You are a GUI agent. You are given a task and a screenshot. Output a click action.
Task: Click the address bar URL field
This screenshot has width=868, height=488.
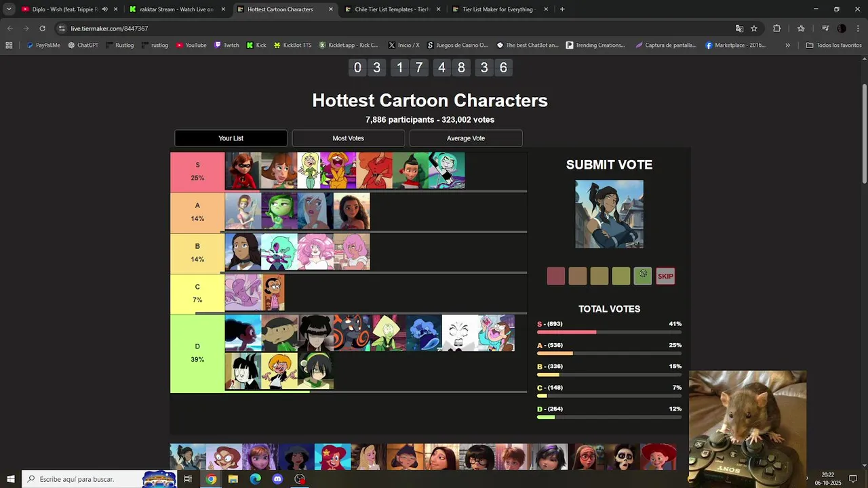[x=393, y=28]
